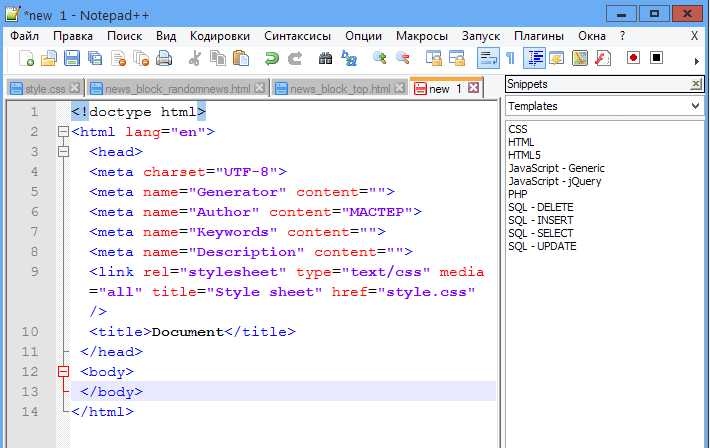Collapse the body fold marker on line 12

[63, 372]
